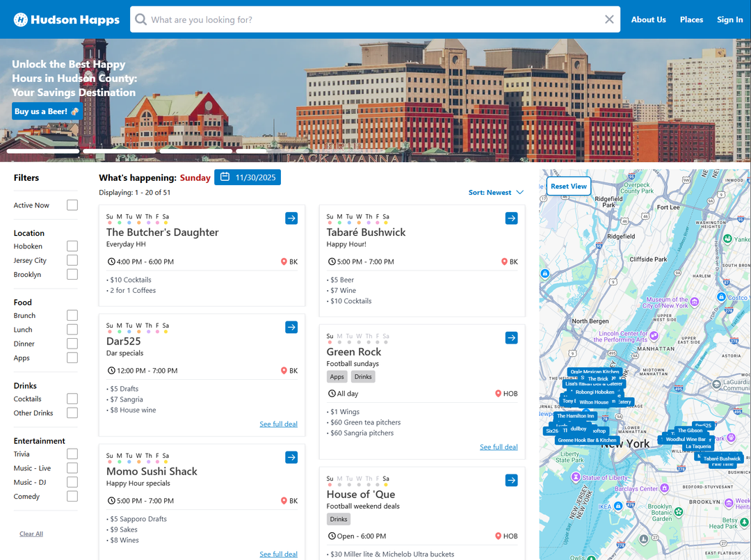Open the Places menu item

pos(691,19)
